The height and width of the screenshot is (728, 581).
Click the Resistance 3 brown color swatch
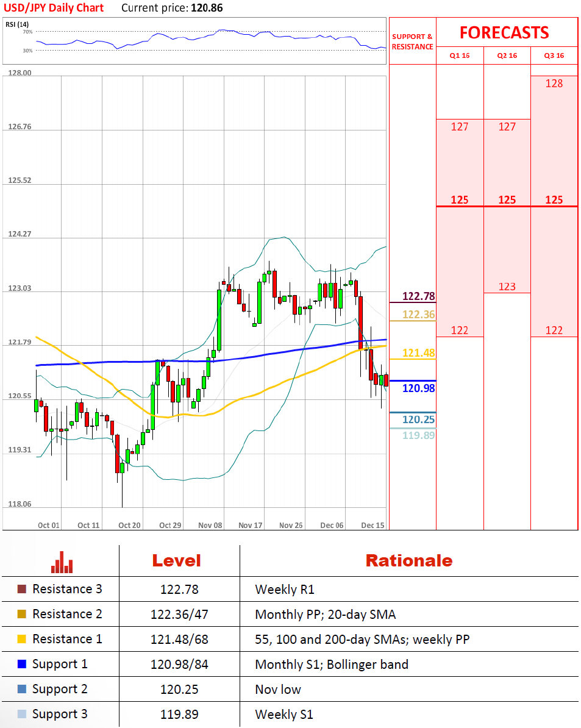[22, 589]
